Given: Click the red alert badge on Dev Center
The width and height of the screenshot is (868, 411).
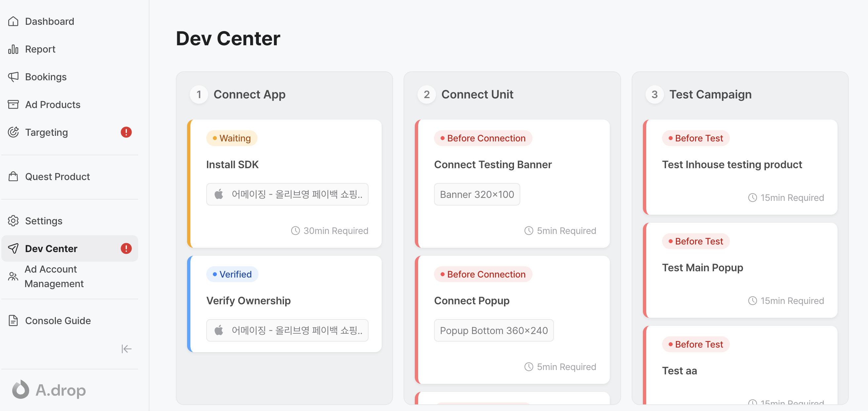Looking at the screenshot, I should coord(126,248).
